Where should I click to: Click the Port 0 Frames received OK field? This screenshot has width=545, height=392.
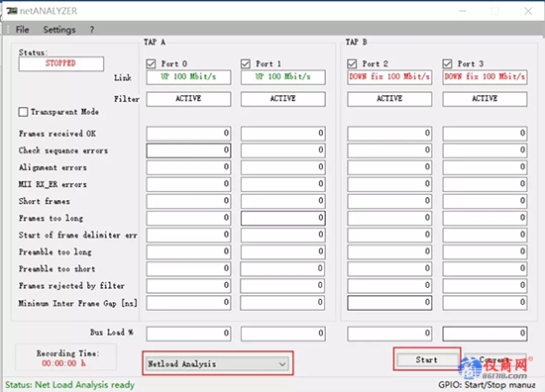click(188, 134)
